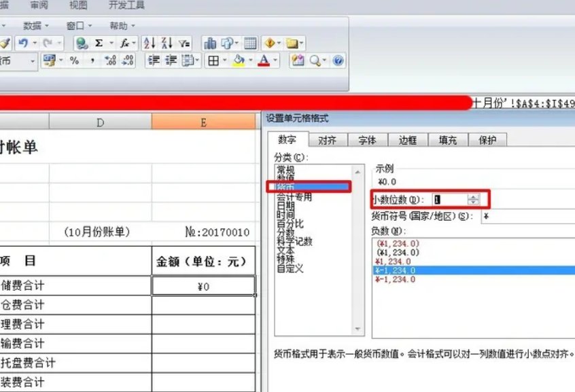The width and height of the screenshot is (575, 392).
Task: Expand the number format combo box
Action: coord(33,61)
